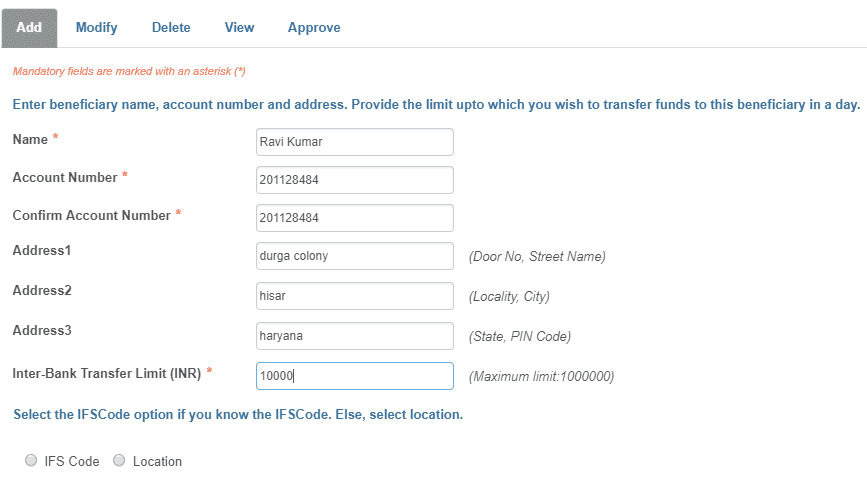Select the IFS Code radio button

(31, 461)
